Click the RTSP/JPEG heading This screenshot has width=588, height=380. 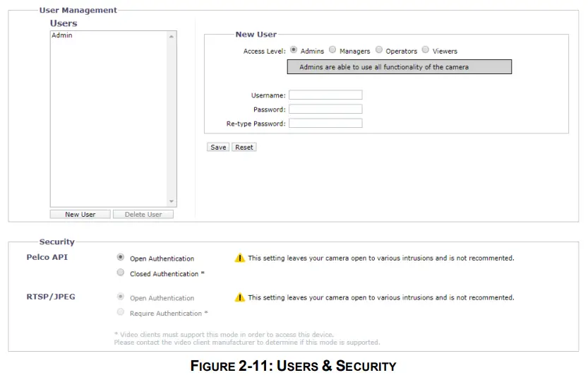coord(51,297)
